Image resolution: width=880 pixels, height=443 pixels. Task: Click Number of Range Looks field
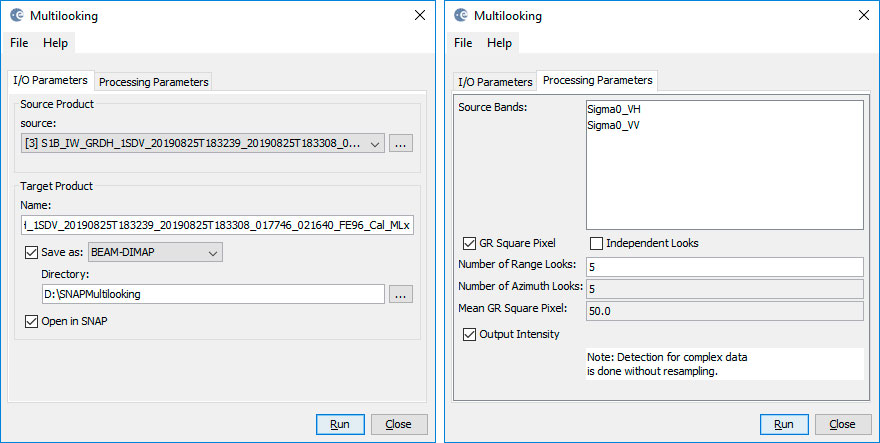coord(725,267)
